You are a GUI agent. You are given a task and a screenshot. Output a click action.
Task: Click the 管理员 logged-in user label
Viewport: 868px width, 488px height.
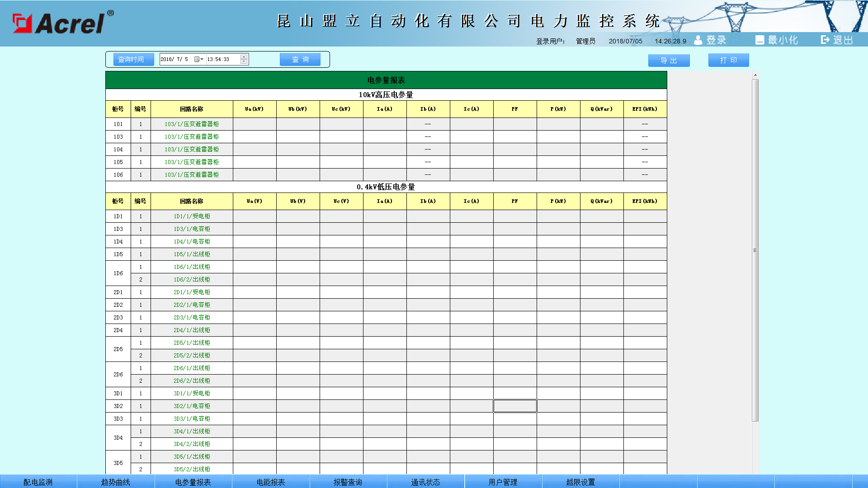tap(585, 41)
